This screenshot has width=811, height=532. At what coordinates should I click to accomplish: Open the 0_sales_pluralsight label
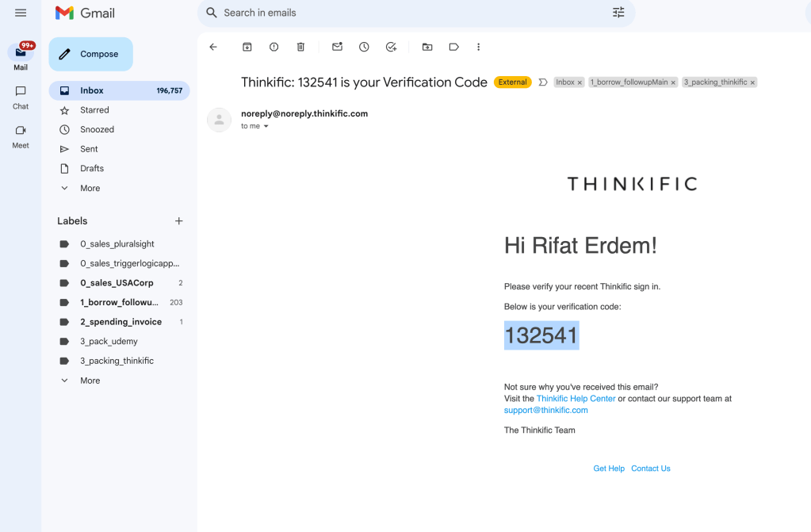tap(119, 243)
